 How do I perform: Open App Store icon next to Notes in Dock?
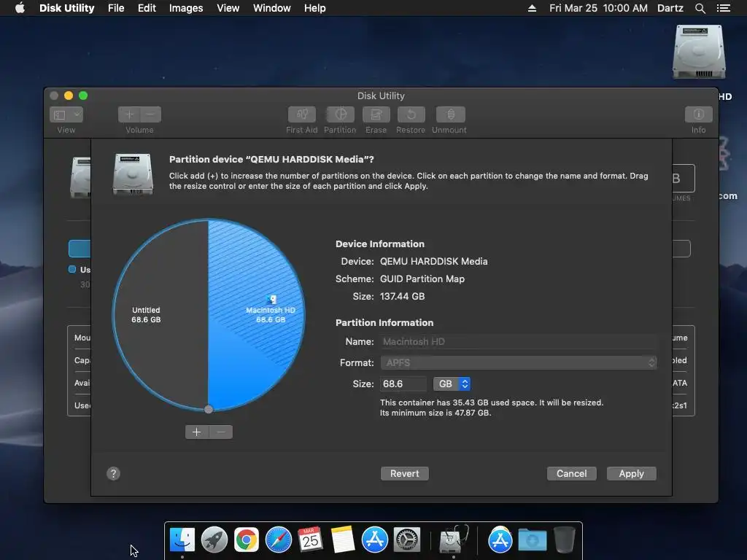(375, 540)
